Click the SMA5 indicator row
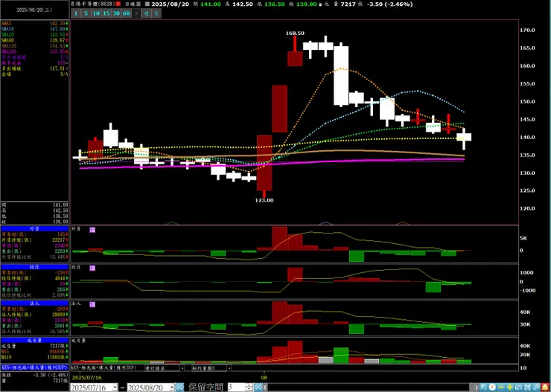 click(x=34, y=23)
